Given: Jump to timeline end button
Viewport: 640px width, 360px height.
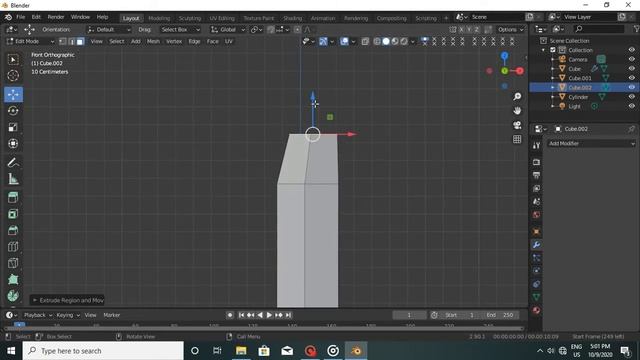Looking at the screenshot, I should point(288,315).
